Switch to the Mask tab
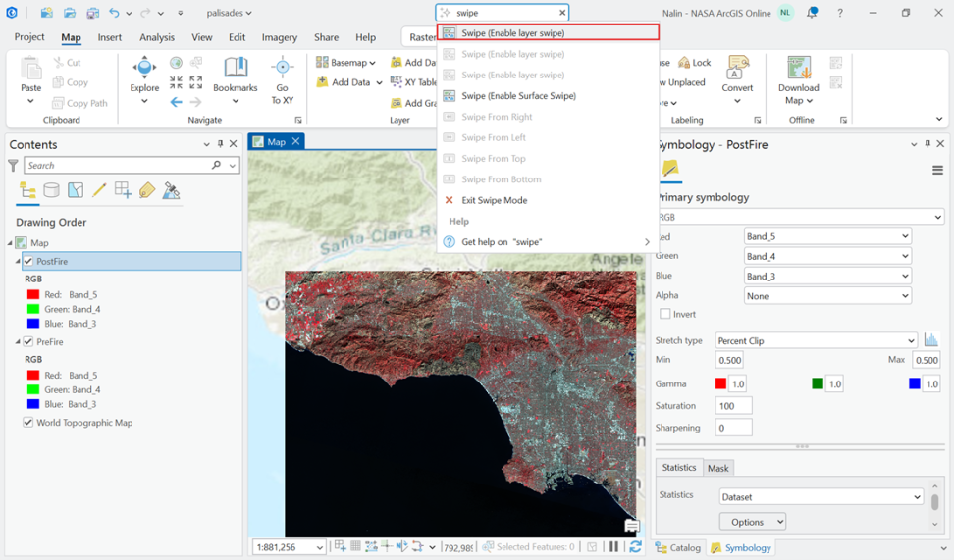This screenshot has width=954, height=560. click(x=717, y=468)
